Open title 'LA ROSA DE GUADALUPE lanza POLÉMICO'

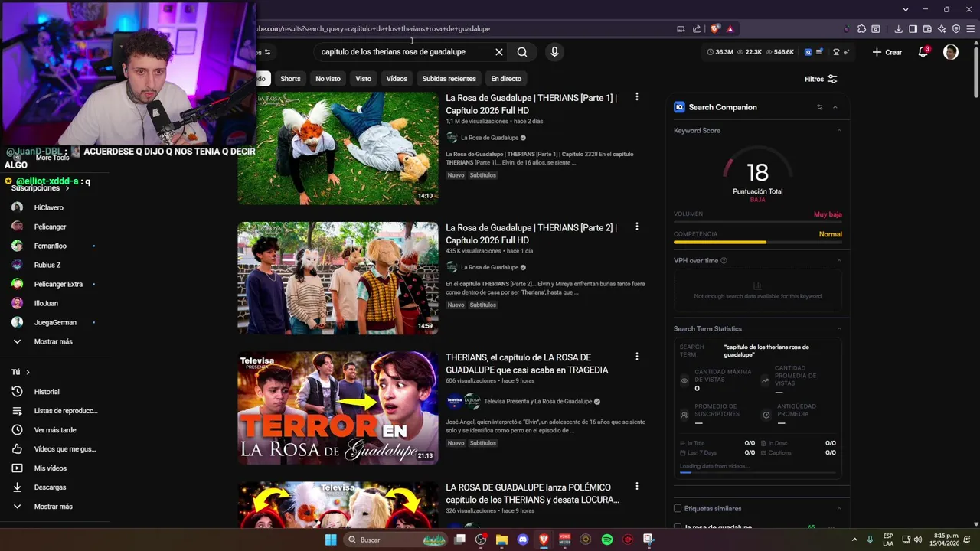[x=532, y=494]
